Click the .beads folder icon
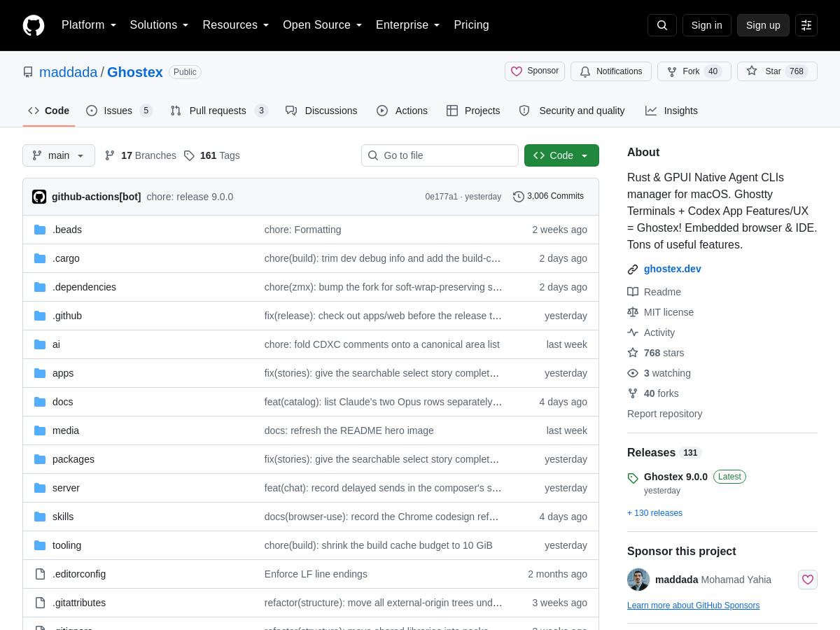This screenshot has height=630, width=840. [40, 230]
